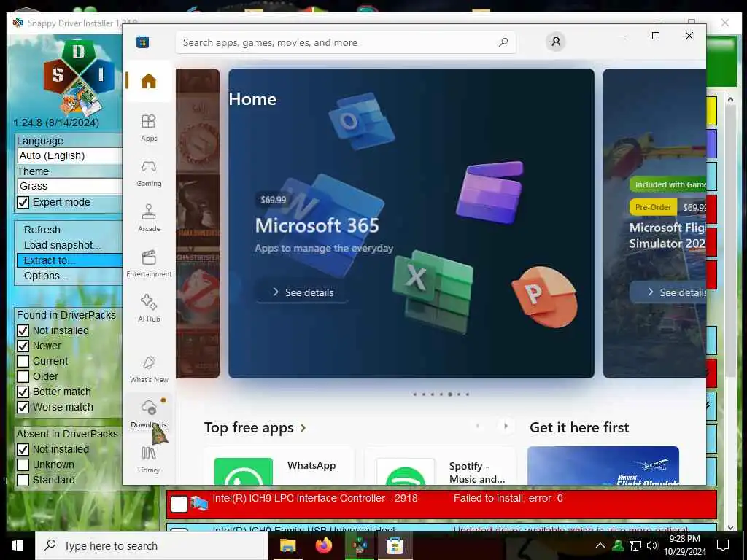Show hidden system tray icons
Image resolution: width=747 pixels, height=560 pixels.
click(x=600, y=545)
